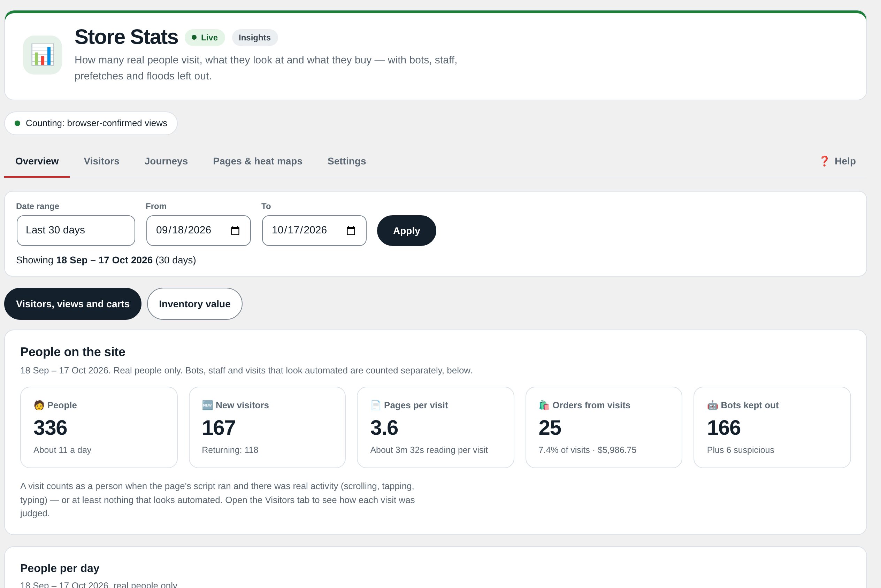
Task: Open the Visitors tab
Action: click(x=102, y=161)
